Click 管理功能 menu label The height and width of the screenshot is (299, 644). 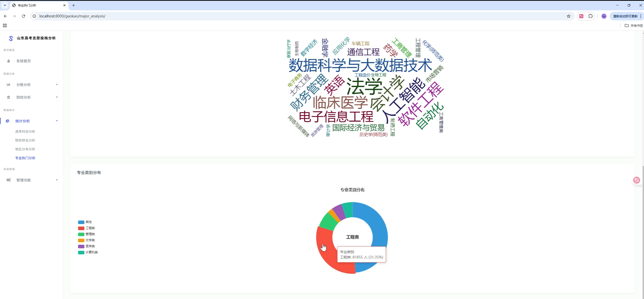tap(23, 180)
